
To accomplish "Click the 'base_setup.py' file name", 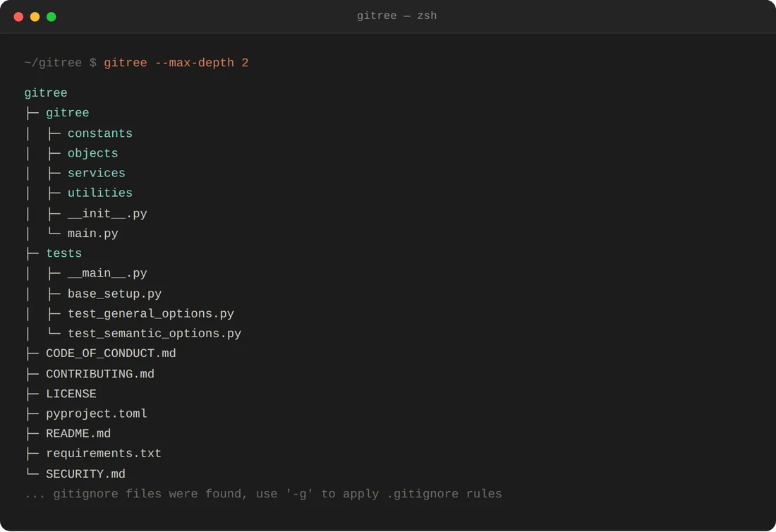I will point(115,294).
